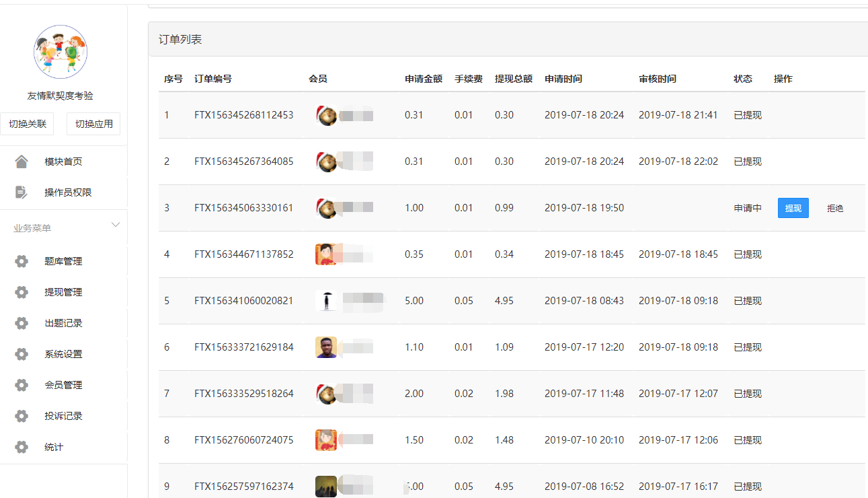Open 会员管理 from sidebar
868x498 pixels.
coord(64,385)
